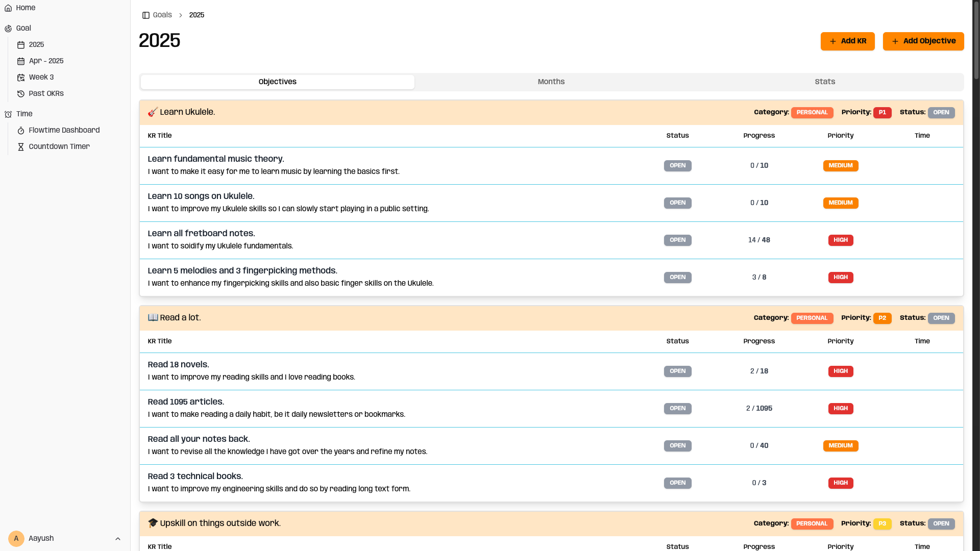980x551 pixels.
Task: Click the Flowtime Dashboard timer icon
Action: [21, 131]
